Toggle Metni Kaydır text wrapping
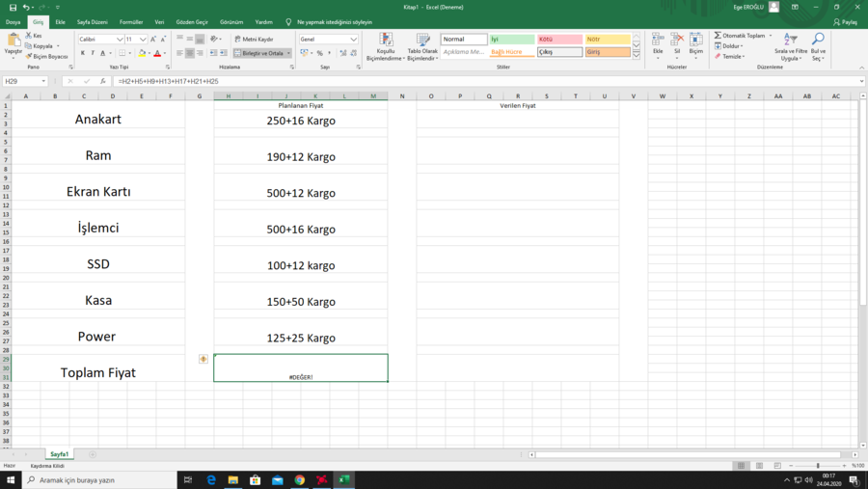Image resolution: width=868 pixels, height=489 pixels. 254,40
